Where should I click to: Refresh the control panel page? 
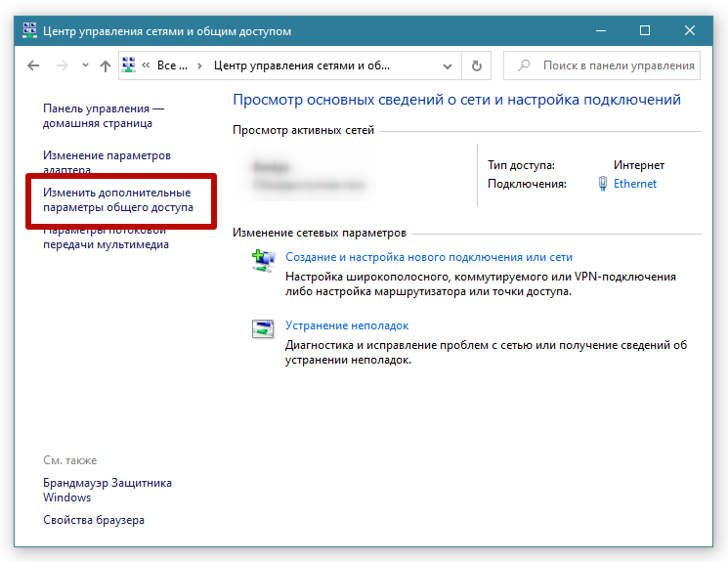pos(477,66)
